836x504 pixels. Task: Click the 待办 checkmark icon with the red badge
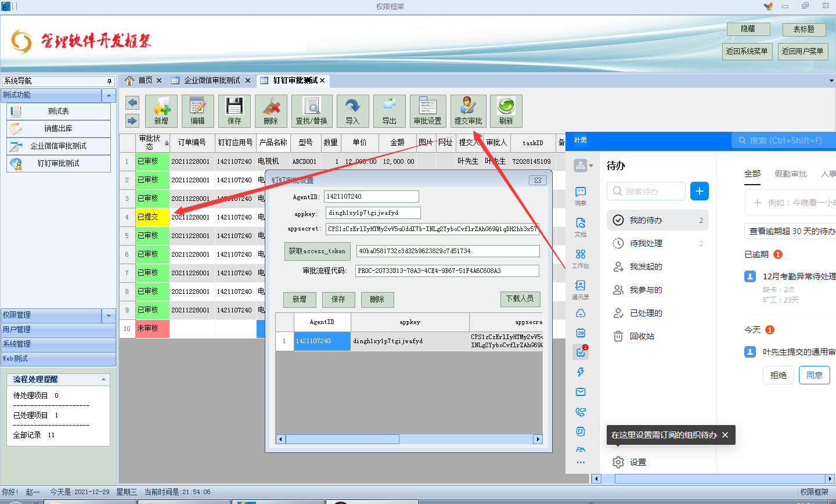(x=581, y=351)
